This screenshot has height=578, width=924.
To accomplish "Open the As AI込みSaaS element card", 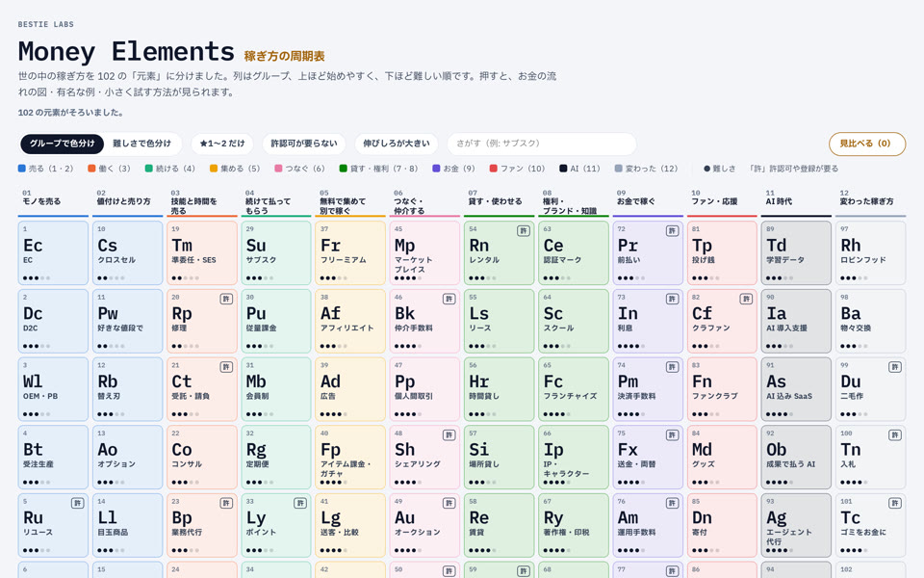I will pyautogui.click(x=796, y=389).
